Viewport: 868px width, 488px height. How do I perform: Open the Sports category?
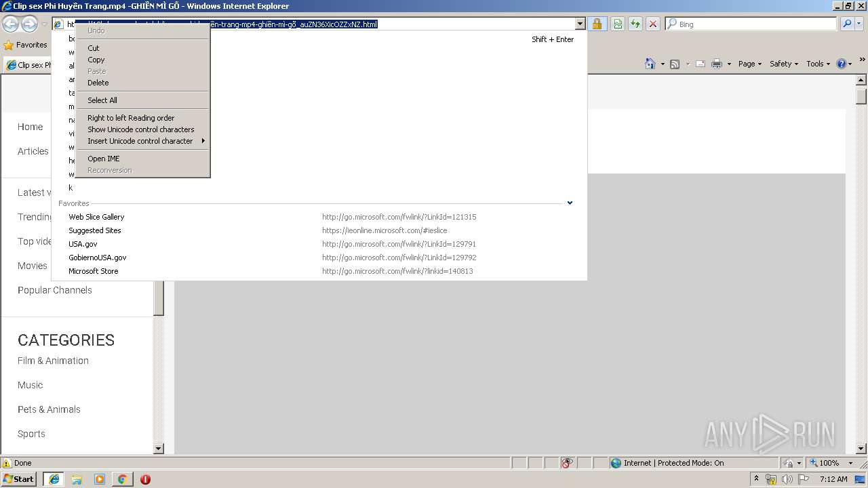point(31,434)
